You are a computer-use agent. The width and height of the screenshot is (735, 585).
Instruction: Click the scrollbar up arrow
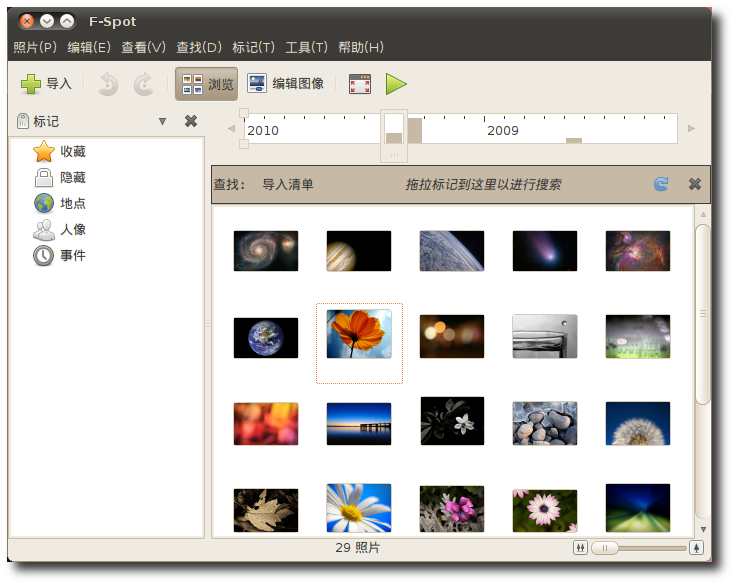pyautogui.click(x=703, y=214)
